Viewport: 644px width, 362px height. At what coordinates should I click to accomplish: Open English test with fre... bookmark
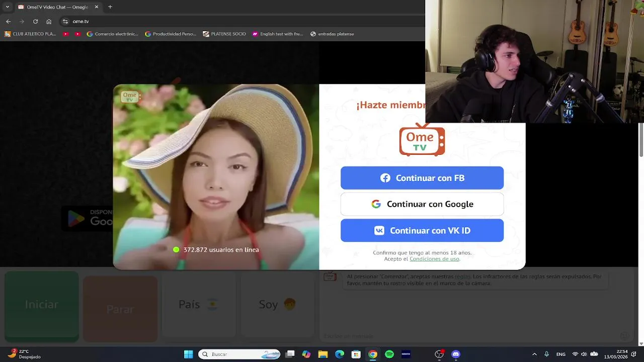point(278,34)
